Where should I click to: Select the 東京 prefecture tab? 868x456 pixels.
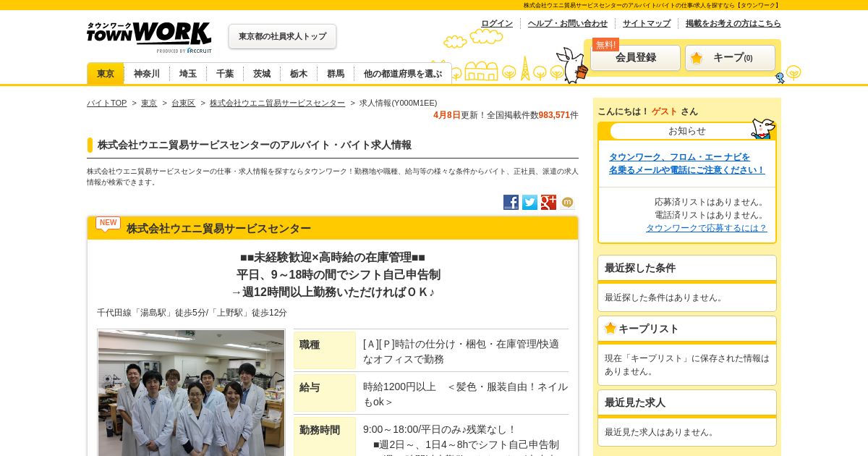coord(106,73)
